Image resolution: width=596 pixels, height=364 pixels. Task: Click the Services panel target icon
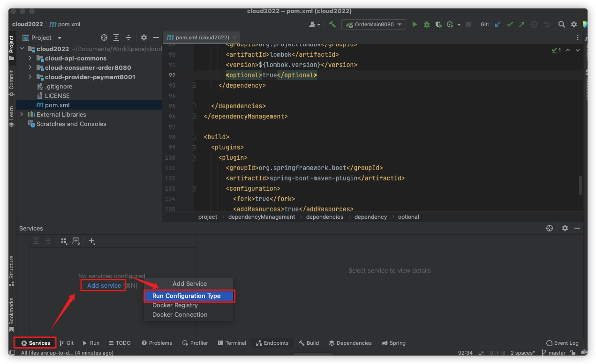tap(550, 228)
